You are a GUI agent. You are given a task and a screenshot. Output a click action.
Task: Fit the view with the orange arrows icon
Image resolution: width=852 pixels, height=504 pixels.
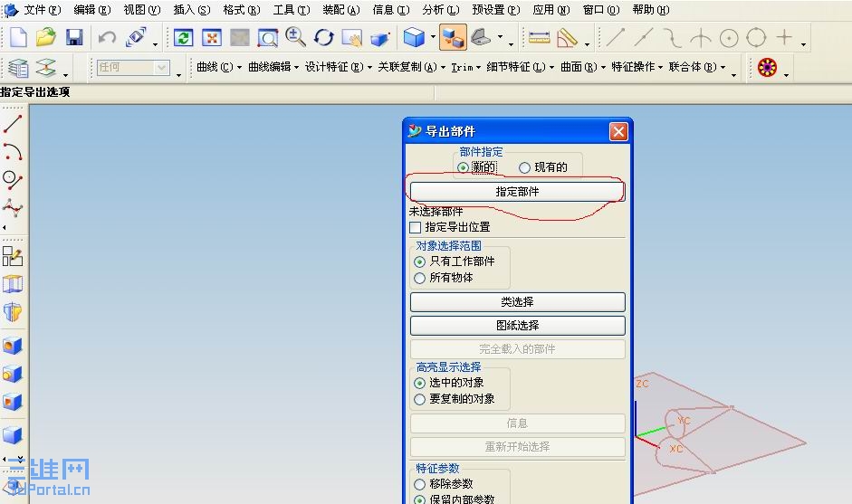click(212, 38)
